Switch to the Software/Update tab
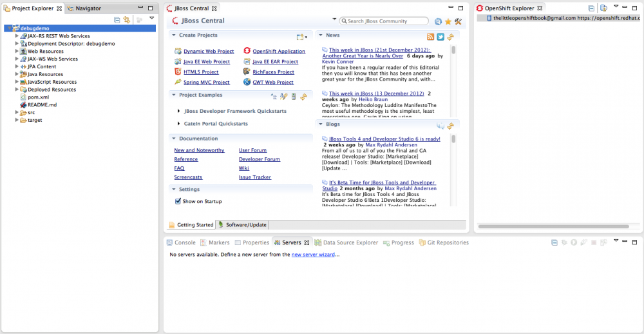The height and width of the screenshot is (334, 644). [242, 225]
